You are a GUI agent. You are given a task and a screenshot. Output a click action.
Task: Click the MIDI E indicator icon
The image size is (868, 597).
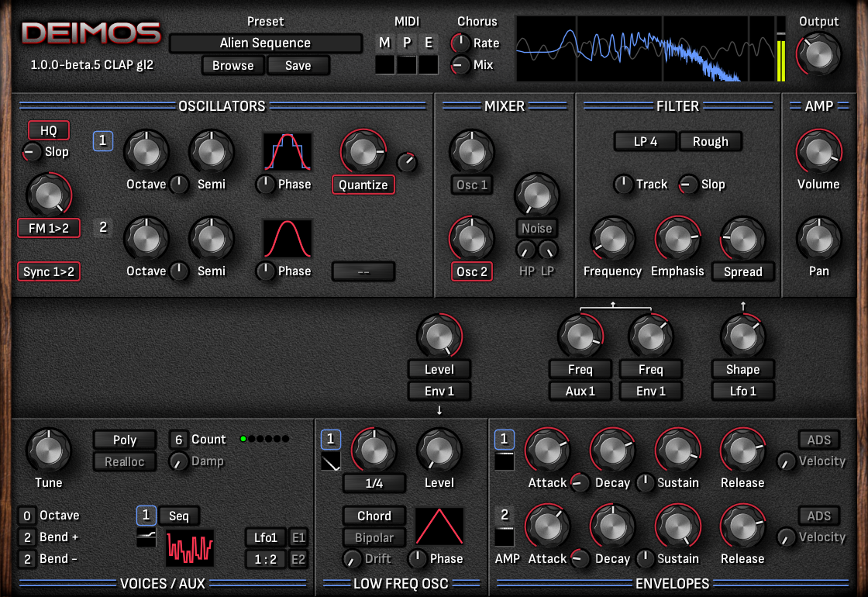point(428,43)
